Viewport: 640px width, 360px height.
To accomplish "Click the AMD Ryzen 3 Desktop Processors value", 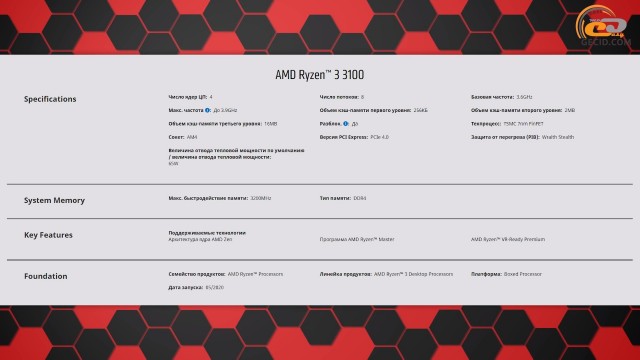I will coord(413,274).
